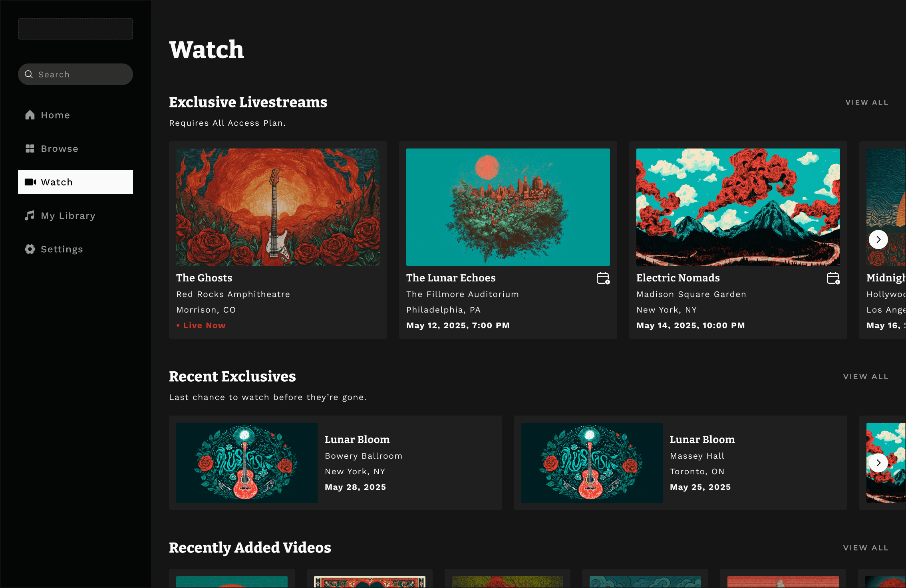
Task: Click the Home house icon
Action: tap(30, 115)
